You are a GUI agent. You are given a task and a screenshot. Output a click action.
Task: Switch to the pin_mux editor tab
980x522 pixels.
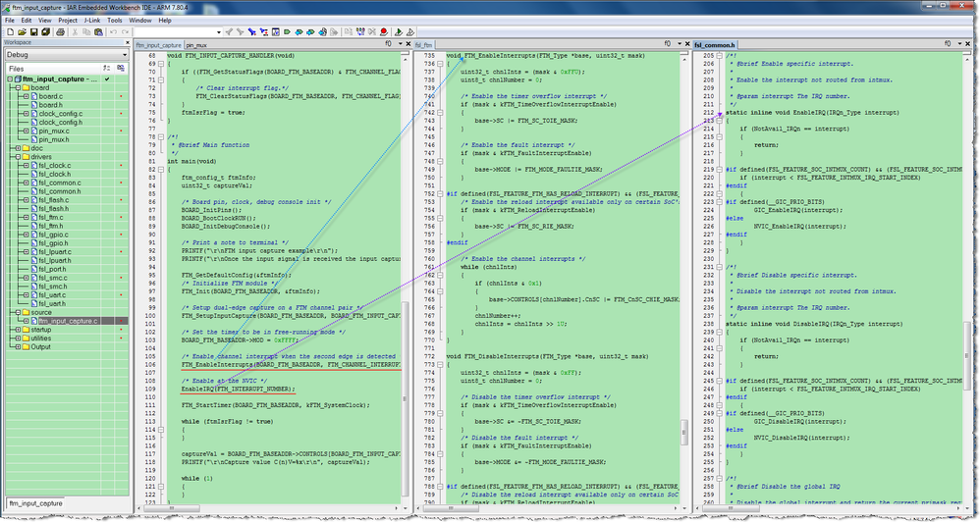[x=196, y=45]
